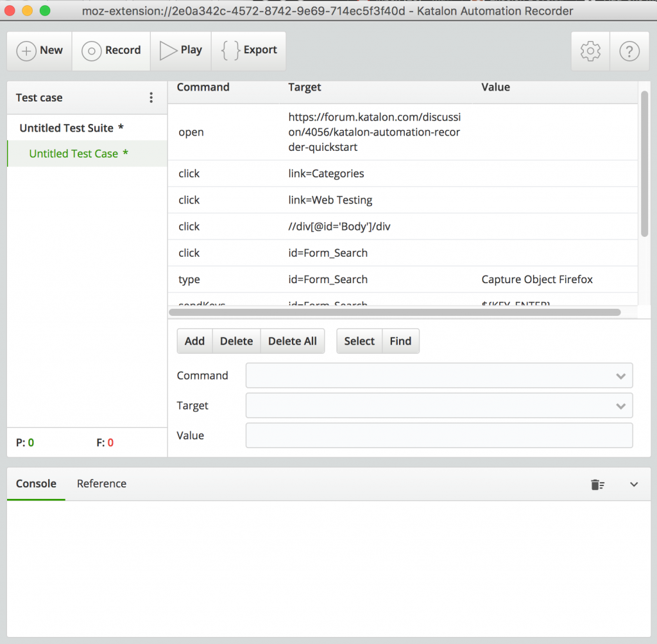Click the vertical scrollbar of the command table
The image size is (657, 644).
[644, 164]
